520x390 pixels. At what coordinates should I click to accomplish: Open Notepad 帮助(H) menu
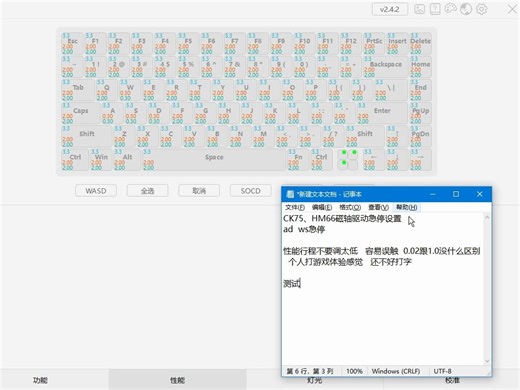click(406, 207)
